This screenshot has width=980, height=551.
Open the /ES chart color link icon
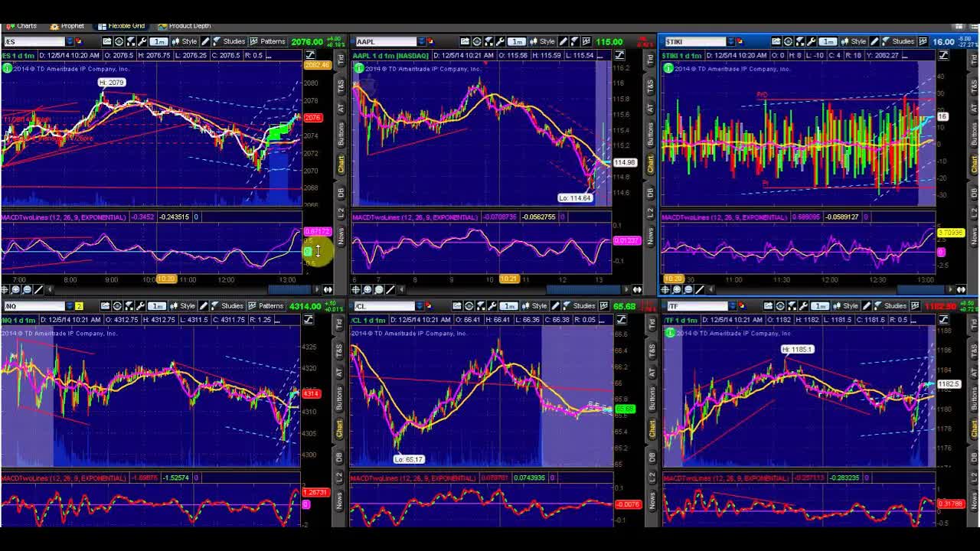click(x=80, y=41)
